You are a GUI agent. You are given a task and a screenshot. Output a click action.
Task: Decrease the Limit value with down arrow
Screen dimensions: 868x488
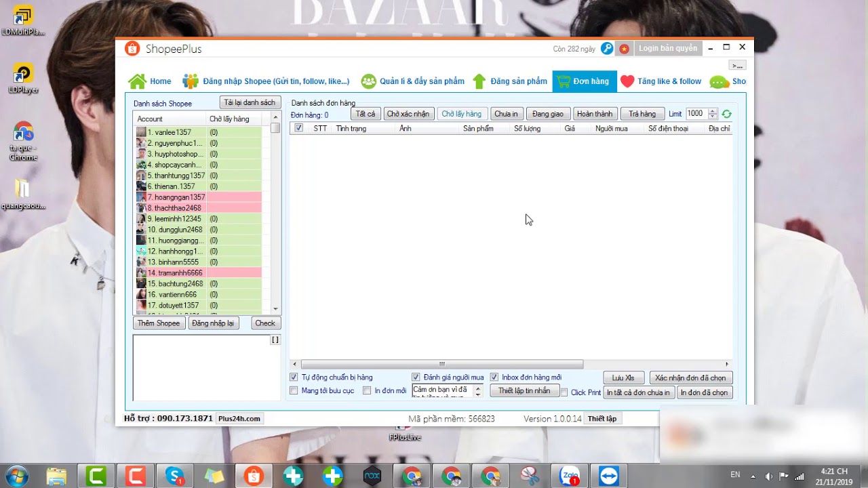tap(712, 117)
